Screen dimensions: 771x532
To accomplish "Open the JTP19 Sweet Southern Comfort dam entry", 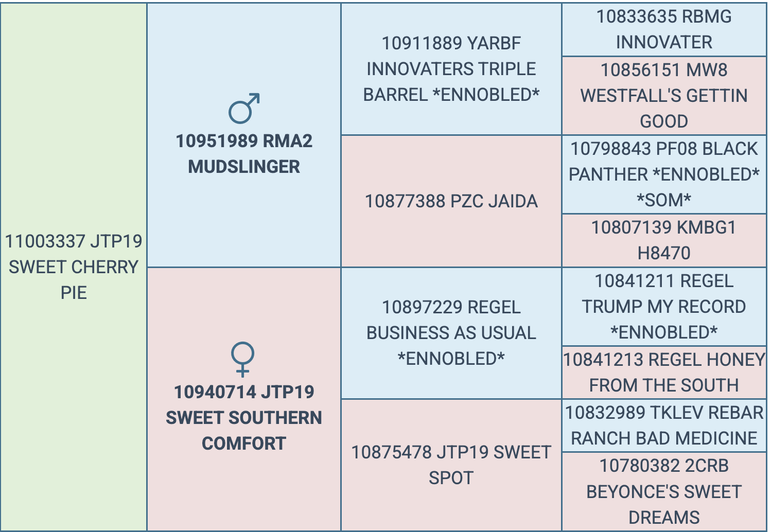I will click(x=244, y=417).
